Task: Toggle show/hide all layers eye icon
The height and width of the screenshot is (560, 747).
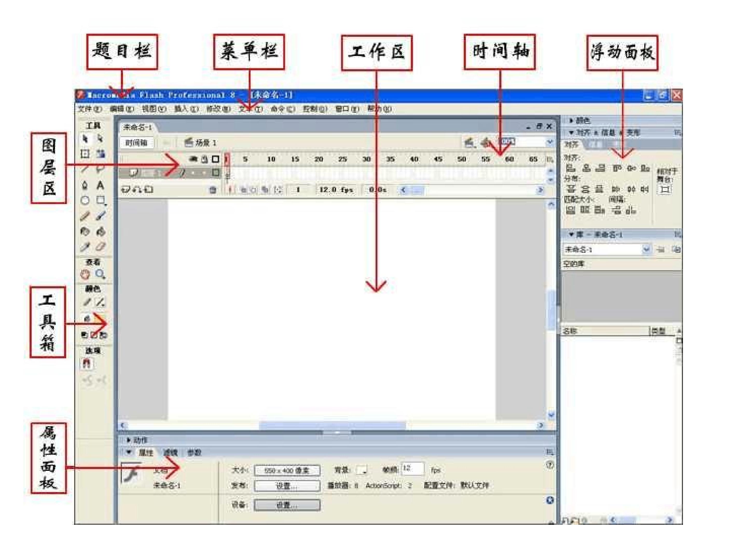Action: 193,159
